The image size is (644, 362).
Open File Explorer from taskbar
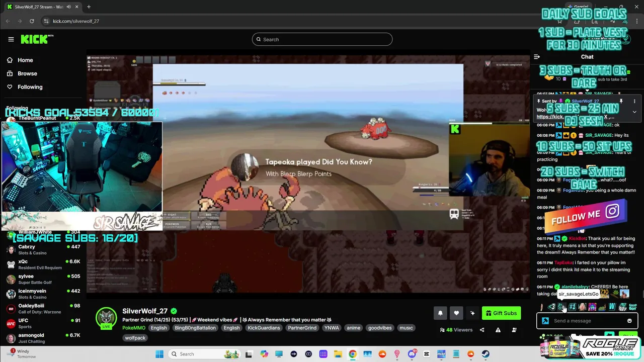[x=338, y=354]
